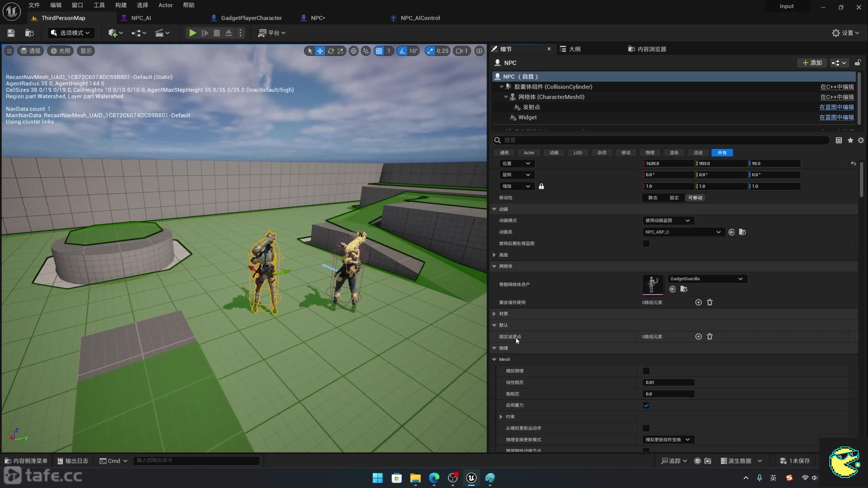Add element to fixed patrol points array
The image size is (868, 488).
698,337
